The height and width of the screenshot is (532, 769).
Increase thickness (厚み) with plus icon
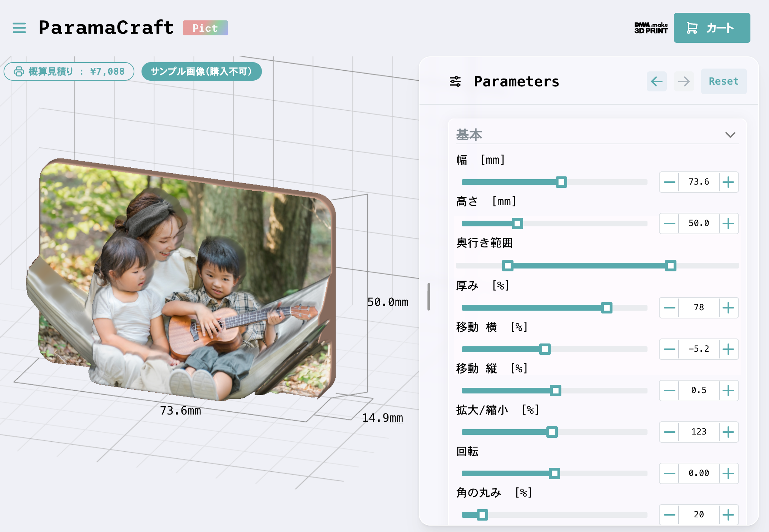pyautogui.click(x=728, y=308)
